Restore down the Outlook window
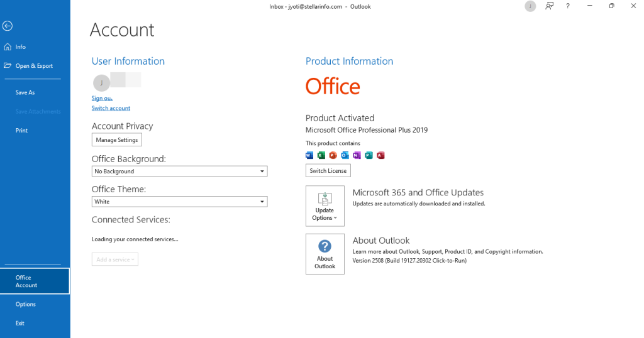This screenshot has width=644, height=338. click(x=611, y=6)
